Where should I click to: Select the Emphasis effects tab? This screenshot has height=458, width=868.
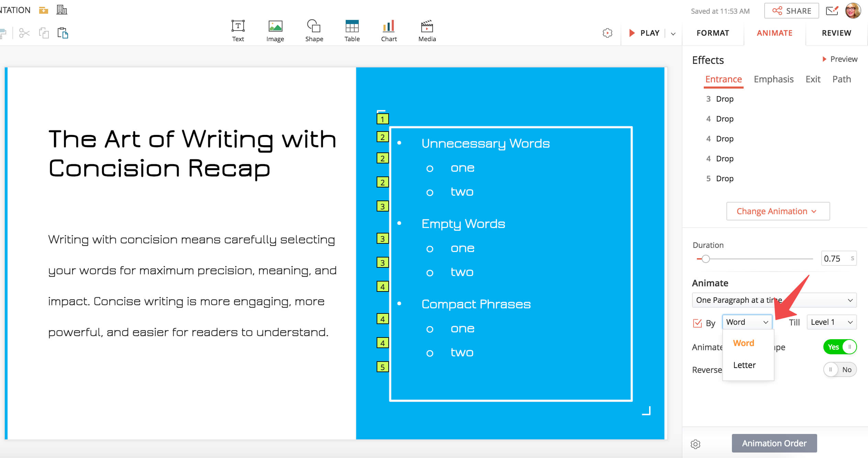click(773, 79)
